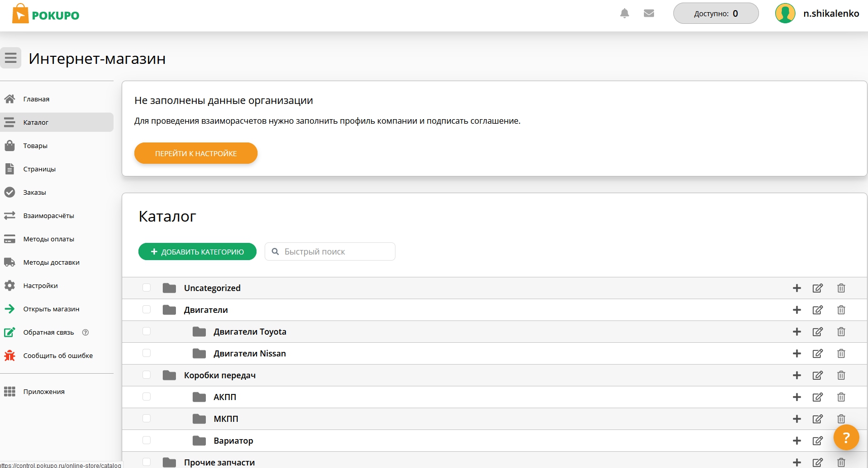Go to Товары in the sidebar
Viewport: 868px width, 468px height.
click(x=35, y=146)
